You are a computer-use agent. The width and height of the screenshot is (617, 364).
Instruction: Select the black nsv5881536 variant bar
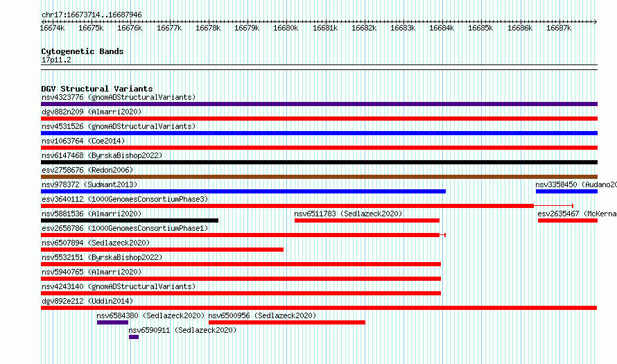tap(130, 220)
